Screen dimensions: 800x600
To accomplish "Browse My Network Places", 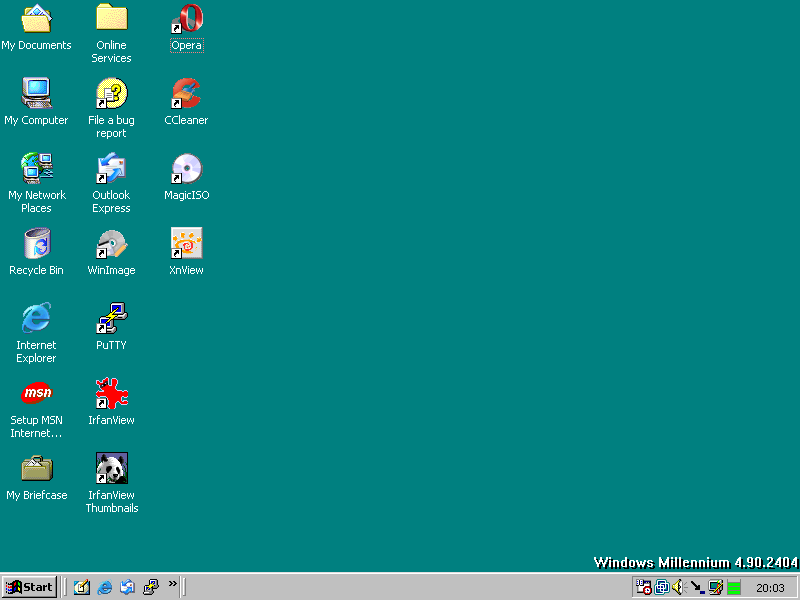I will click(x=36, y=170).
